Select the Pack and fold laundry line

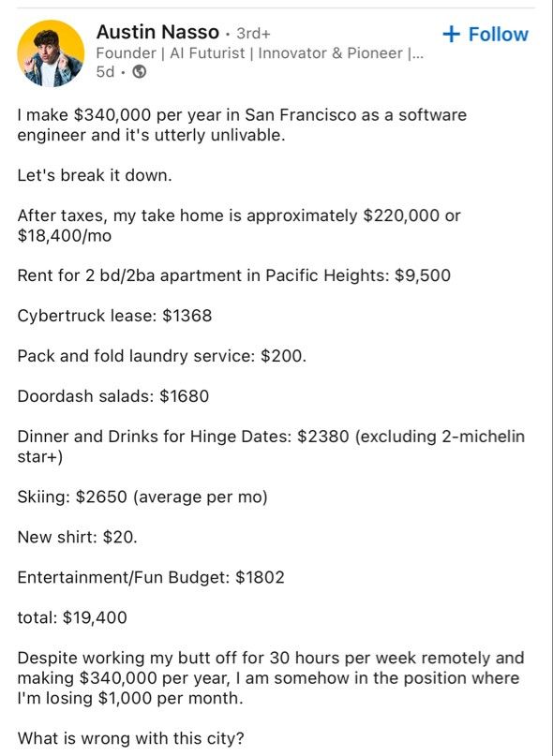tap(161, 356)
